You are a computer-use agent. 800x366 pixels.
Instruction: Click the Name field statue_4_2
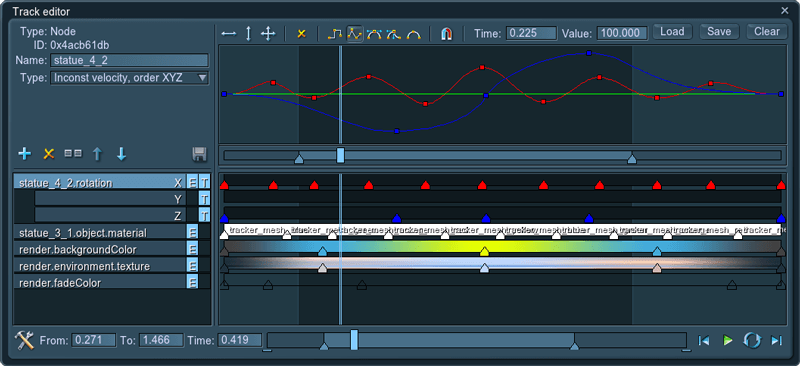click(130, 60)
